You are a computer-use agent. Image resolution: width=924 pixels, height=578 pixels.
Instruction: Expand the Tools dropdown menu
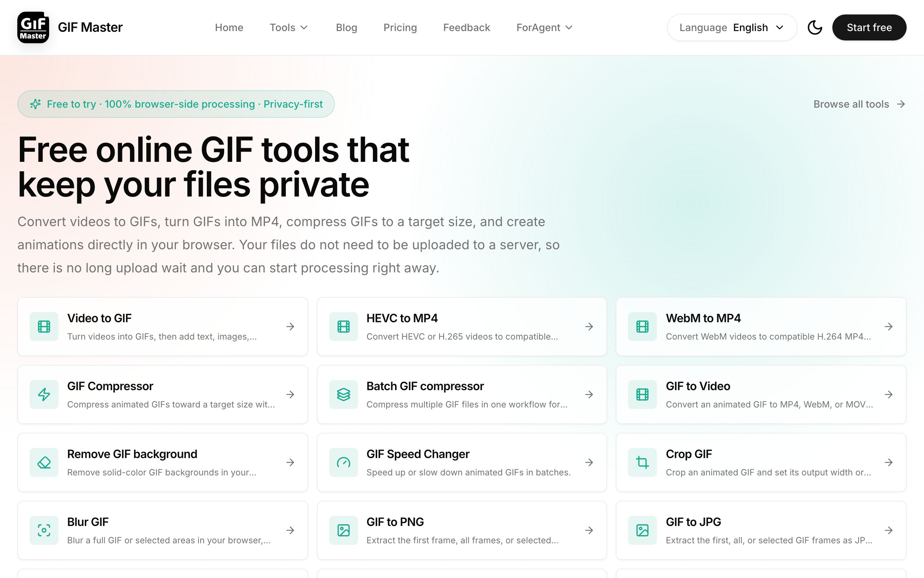(x=289, y=27)
